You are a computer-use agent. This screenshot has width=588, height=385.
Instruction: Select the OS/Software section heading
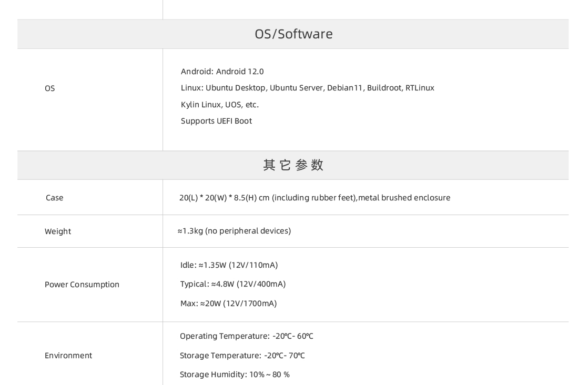[x=293, y=34]
